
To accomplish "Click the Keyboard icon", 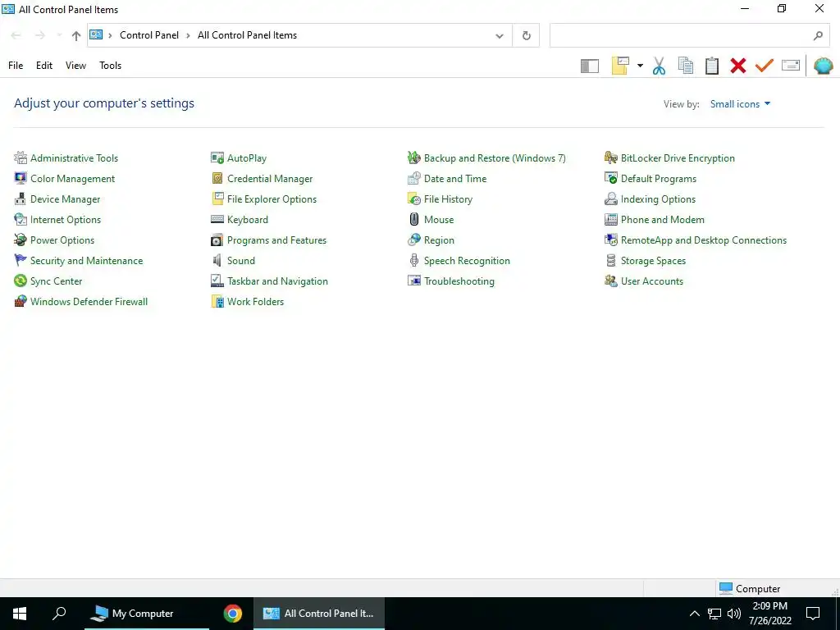I will point(217,219).
